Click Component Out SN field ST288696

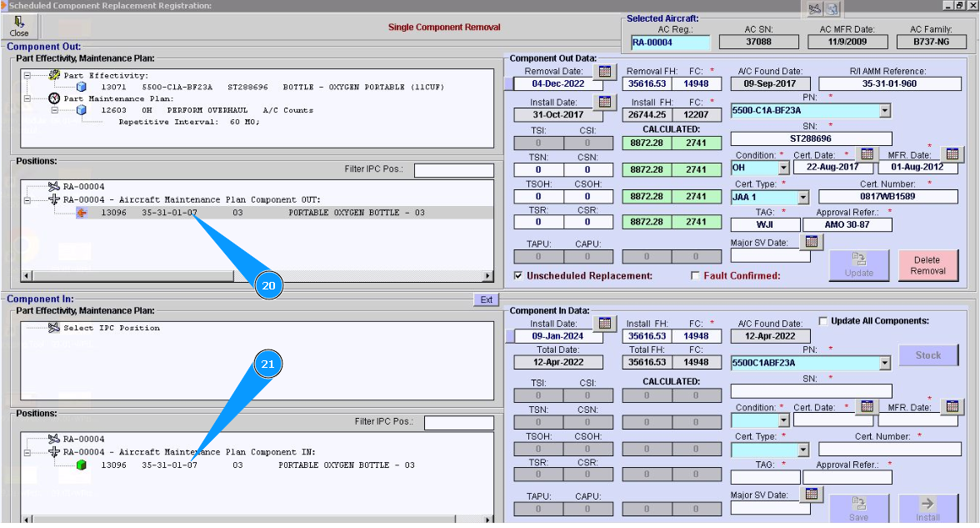tap(812, 138)
